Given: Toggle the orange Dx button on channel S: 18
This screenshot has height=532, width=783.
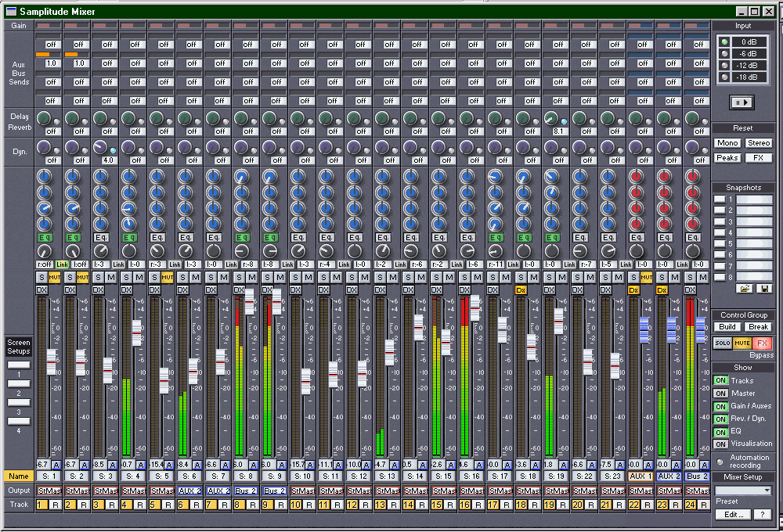Looking at the screenshot, I should coord(521,290).
